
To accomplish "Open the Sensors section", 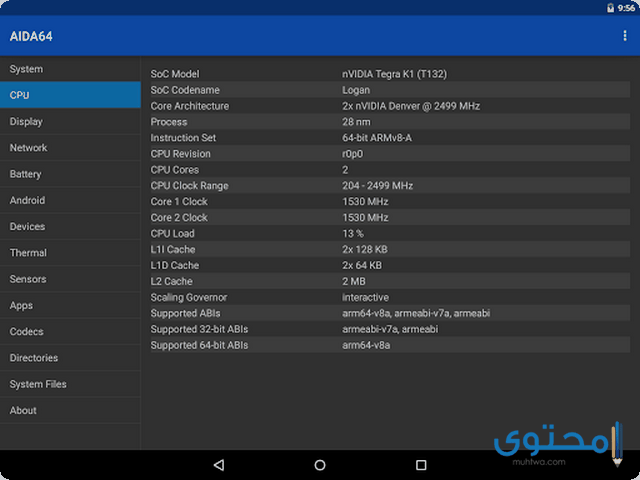I will coord(70,279).
